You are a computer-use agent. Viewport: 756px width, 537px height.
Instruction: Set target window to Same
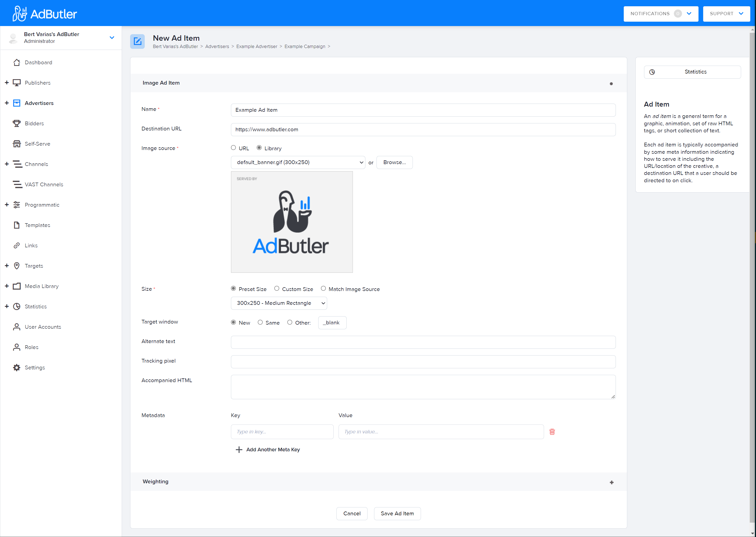(260, 322)
